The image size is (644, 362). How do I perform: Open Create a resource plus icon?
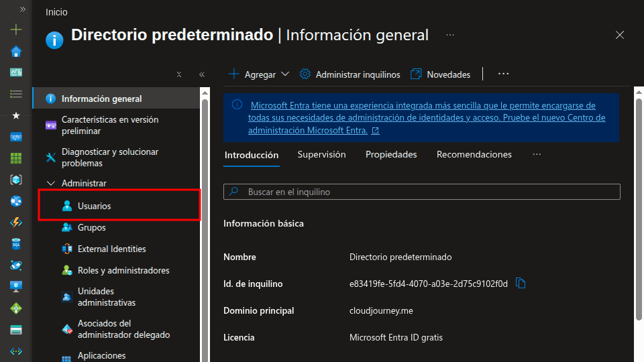pyautogui.click(x=16, y=29)
